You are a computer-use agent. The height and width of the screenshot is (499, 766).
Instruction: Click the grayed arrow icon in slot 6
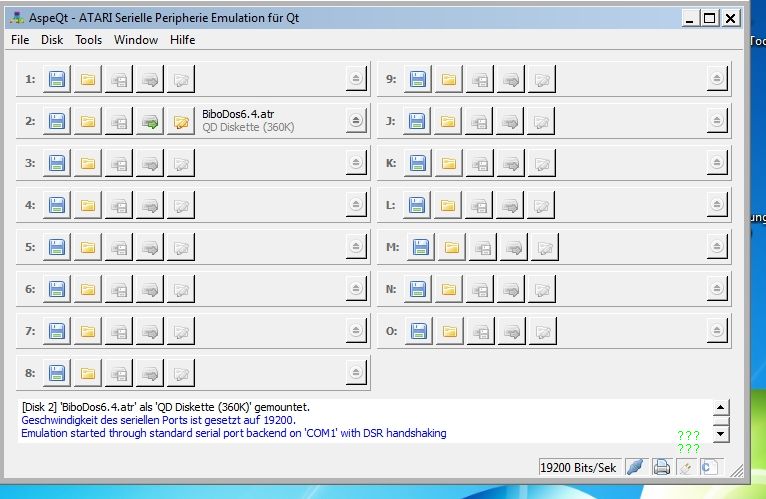click(150, 289)
